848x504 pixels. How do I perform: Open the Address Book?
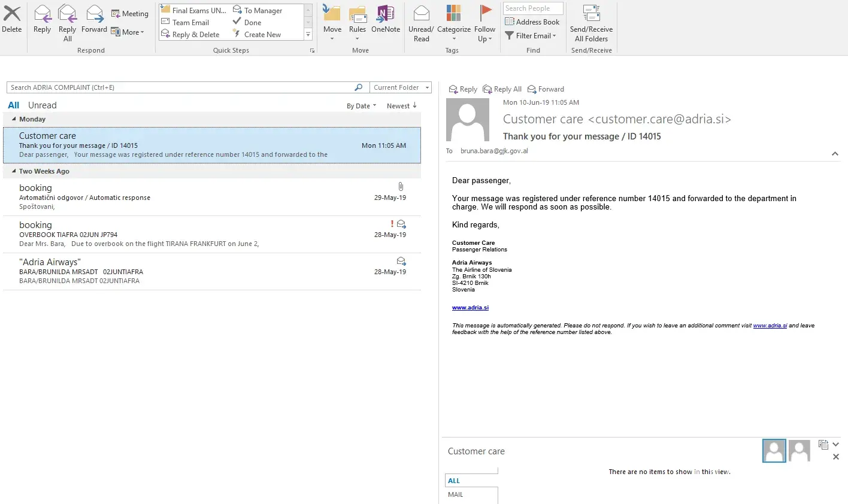532,22
